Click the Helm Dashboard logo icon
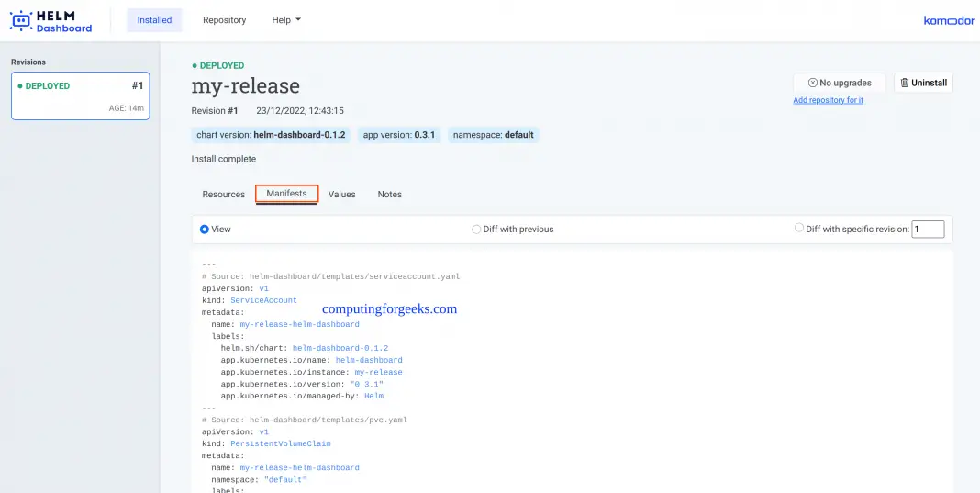Image resolution: width=980 pixels, height=493 pixels. coord(21,21)
